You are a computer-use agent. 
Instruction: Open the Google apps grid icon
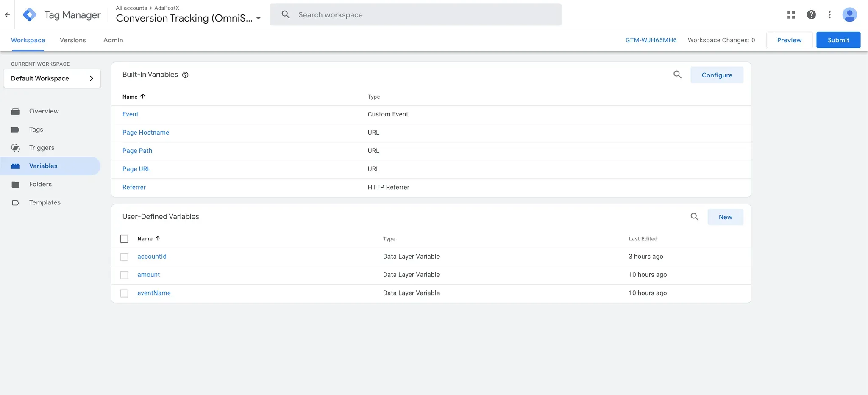pos(791,15)
